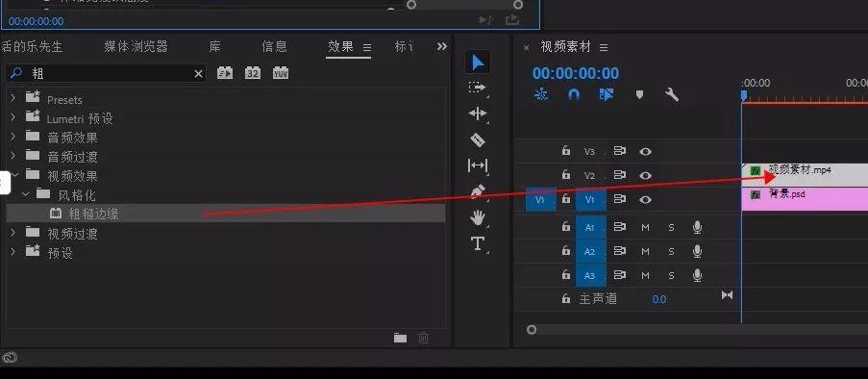868x379 pixels.
Task: Select the Selection arrow tool
Action: (478, 63)
